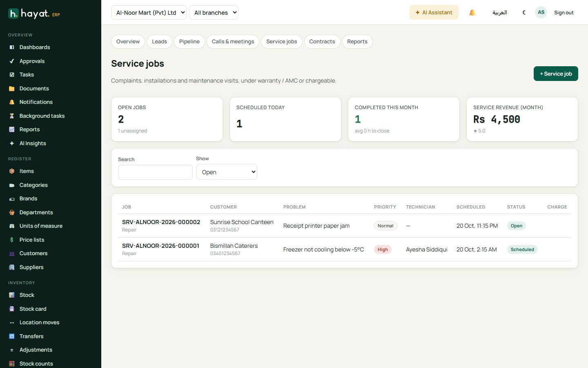
Task: Click the Departments icon in sidebar
Action: [12, 213]
